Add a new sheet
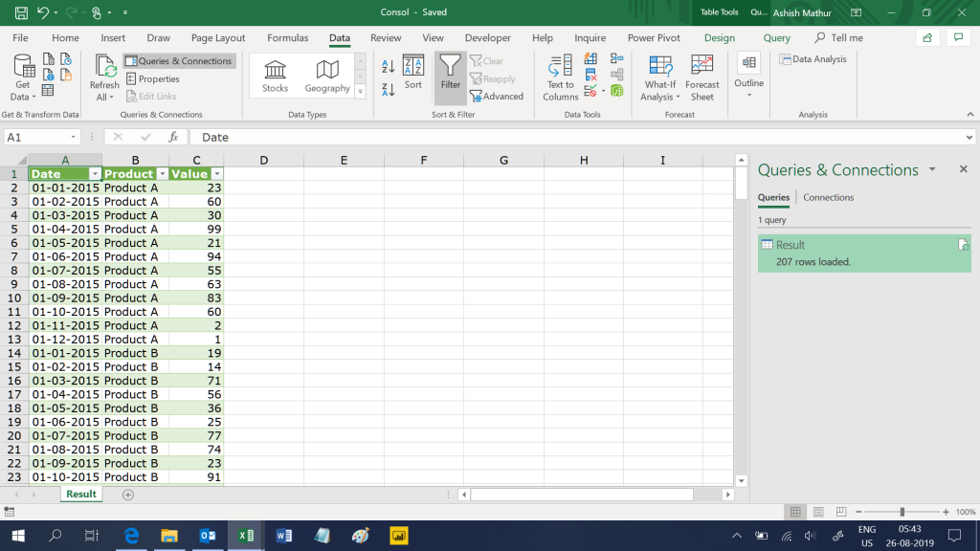 128,495
